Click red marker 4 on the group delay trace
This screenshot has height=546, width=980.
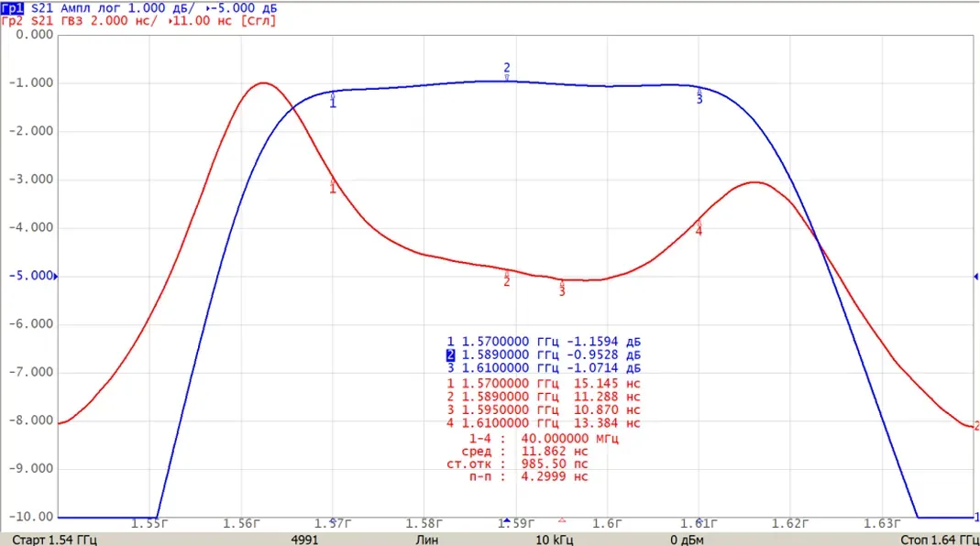click(699, 228)
